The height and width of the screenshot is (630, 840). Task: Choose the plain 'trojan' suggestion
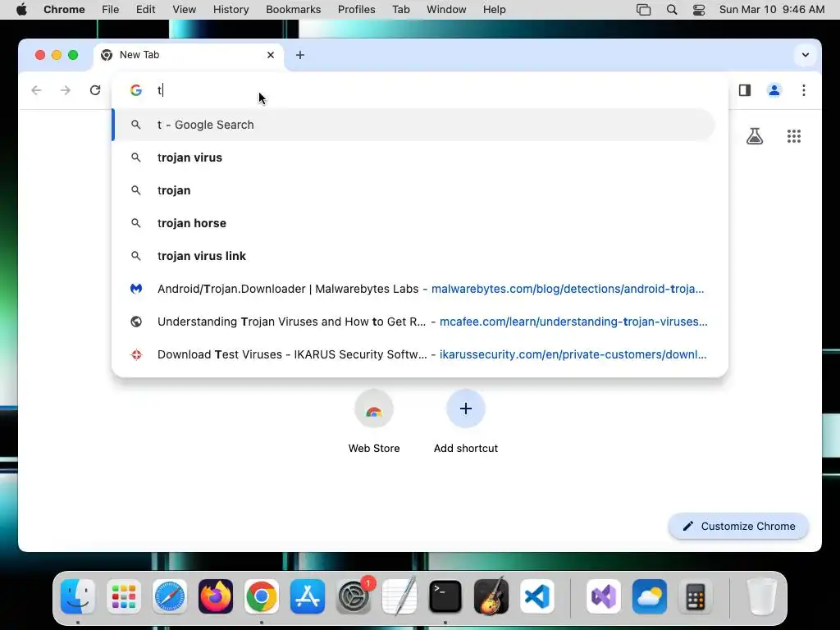(413, 190)
